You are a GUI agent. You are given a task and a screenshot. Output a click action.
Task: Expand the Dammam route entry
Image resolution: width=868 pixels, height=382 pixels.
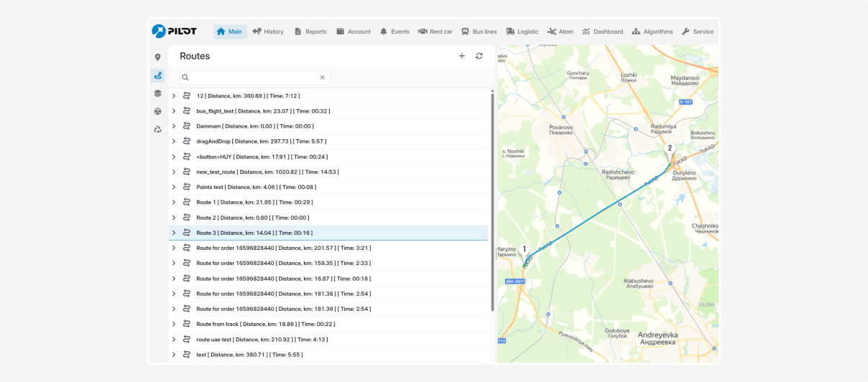coord(174,126)
